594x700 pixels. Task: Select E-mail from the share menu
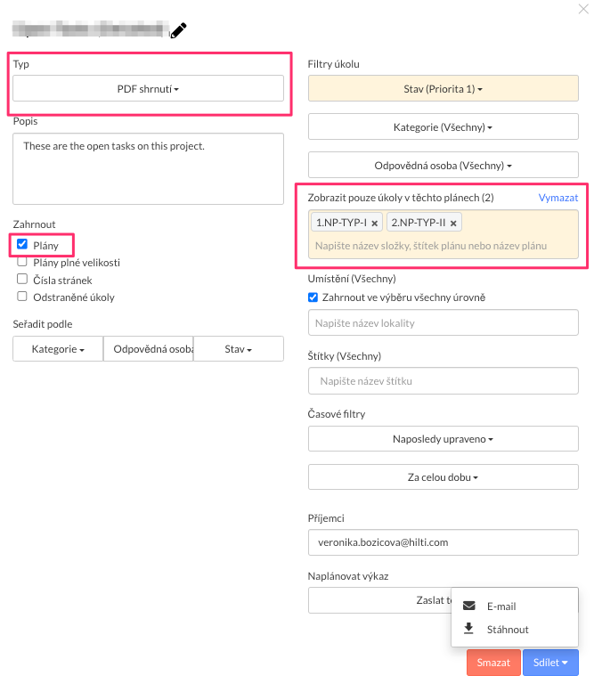click(x=501, y=606)
